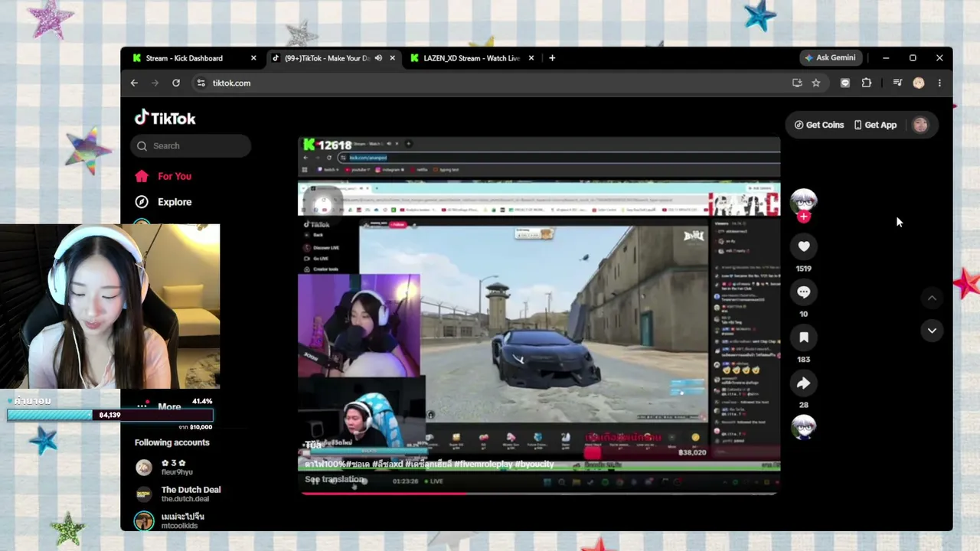The height and width of the screenshot is (551, 980).
Task: Follow the creator using the red plus badge
Action: click(x=803, y=217)
